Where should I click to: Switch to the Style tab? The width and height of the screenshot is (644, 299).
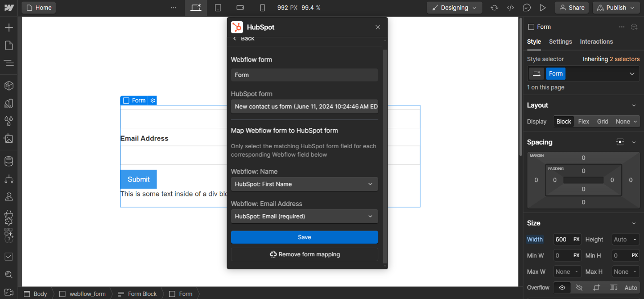click(x=534, y=41)
